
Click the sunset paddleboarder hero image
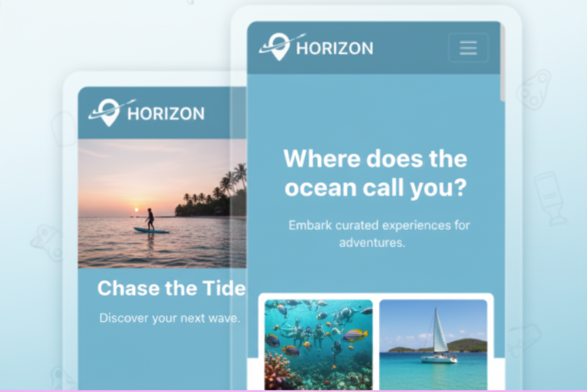tap(162, 203)
